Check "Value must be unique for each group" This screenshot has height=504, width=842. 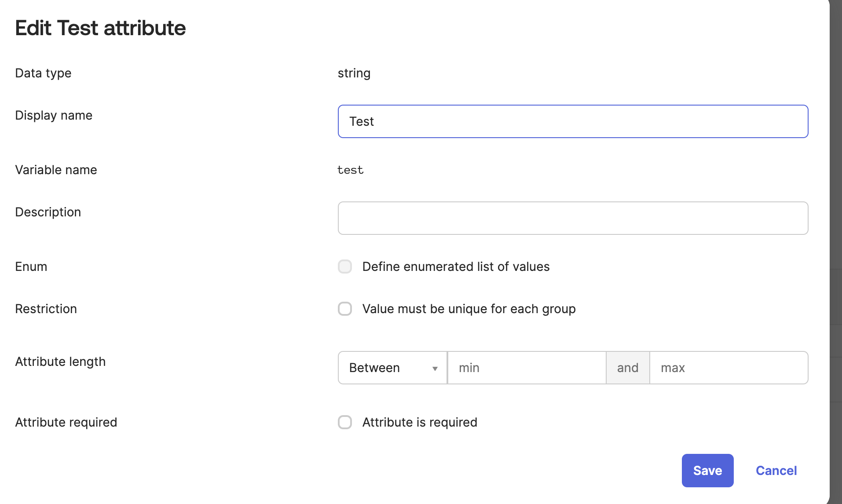[x=345, y=309]
